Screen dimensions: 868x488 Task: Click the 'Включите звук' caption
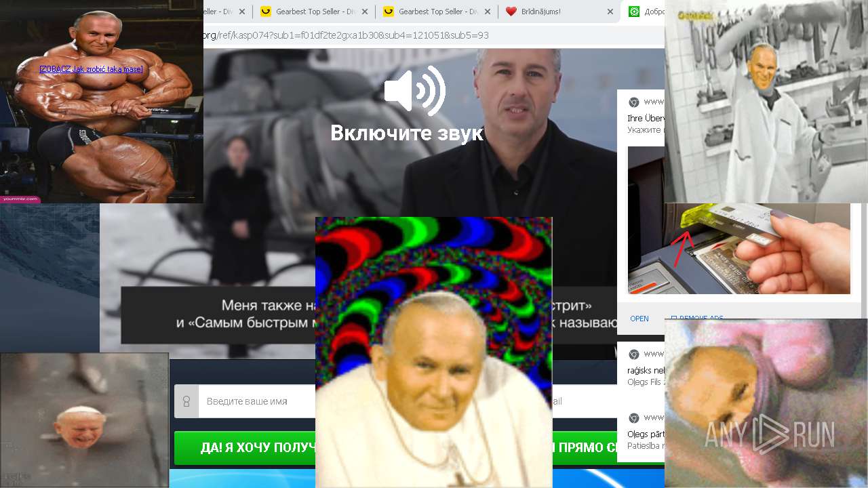(x=407, y=133)
